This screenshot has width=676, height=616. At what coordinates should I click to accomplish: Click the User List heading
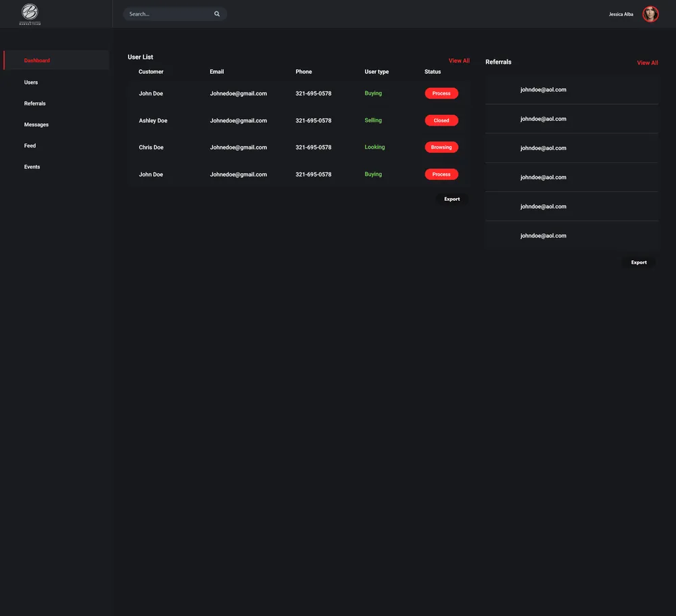coord(140,57)
